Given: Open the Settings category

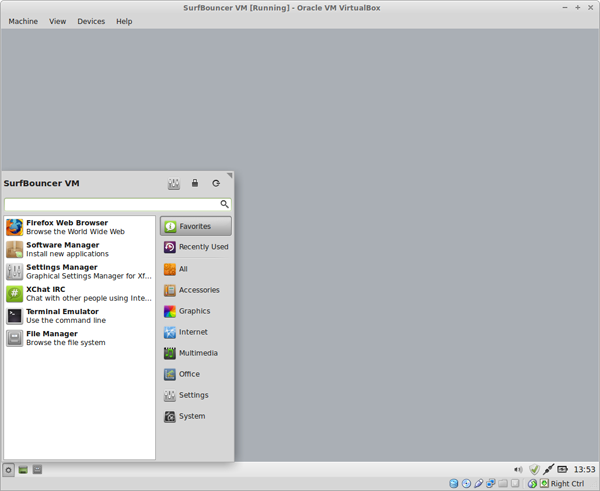Looking at the screenshot, I should pyautogui.click(x=196, y=395).
